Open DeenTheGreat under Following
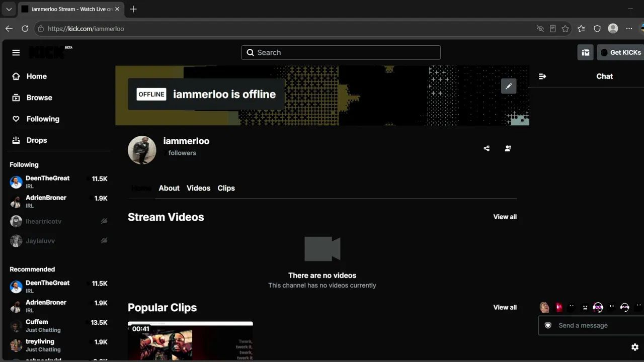 [x=58, y=182]
